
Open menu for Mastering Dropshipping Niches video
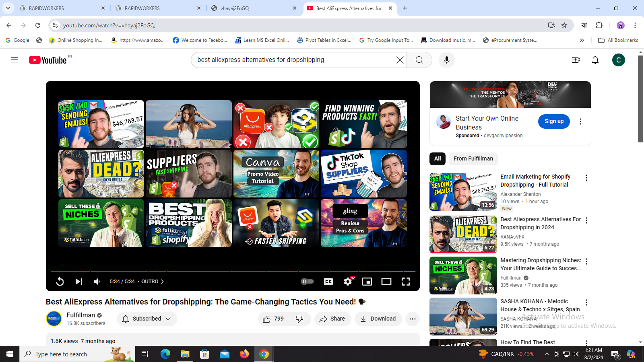tap(586, 261)
